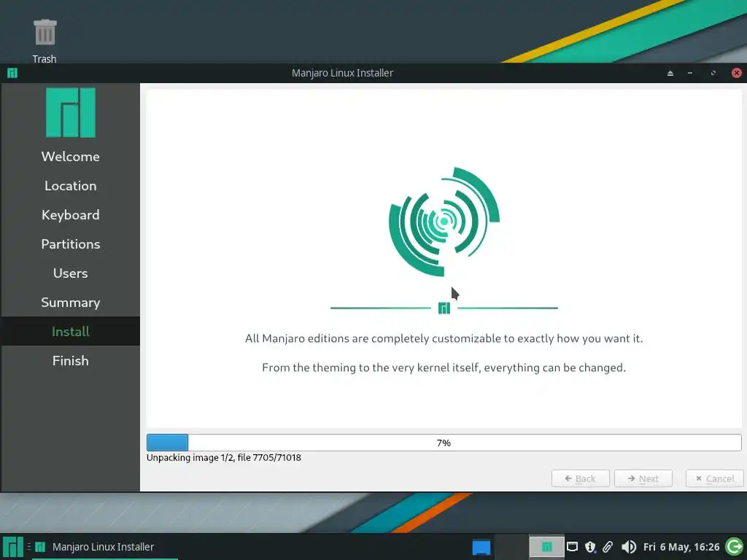Select the Partitions step in the sidebar
The image size is (747, 560).
tap(71, 244)
